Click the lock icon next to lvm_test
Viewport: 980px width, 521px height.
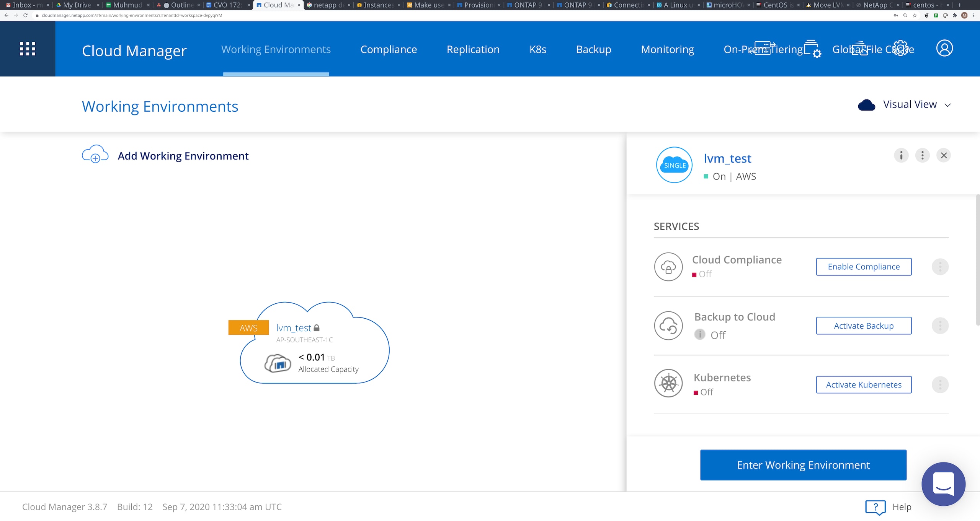[x=317, y=328]
